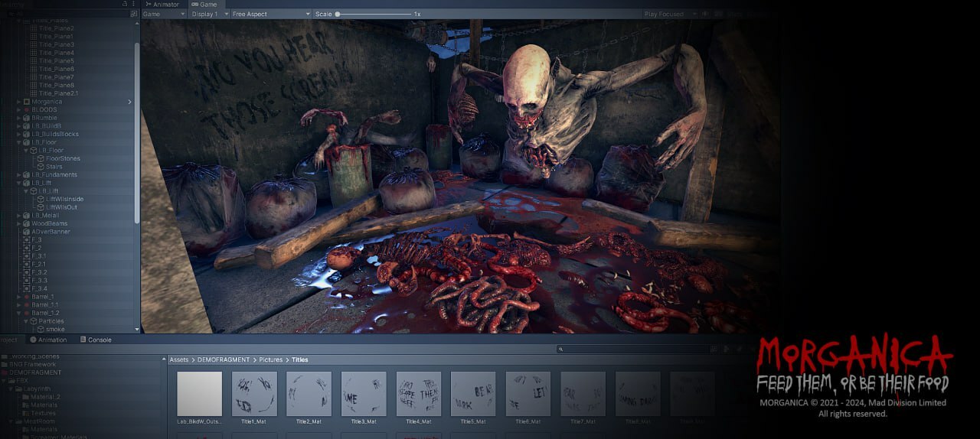This screenshot has height=439, width=980.
Task: Click the Stairs cube icon
Action: pos(41,167)
